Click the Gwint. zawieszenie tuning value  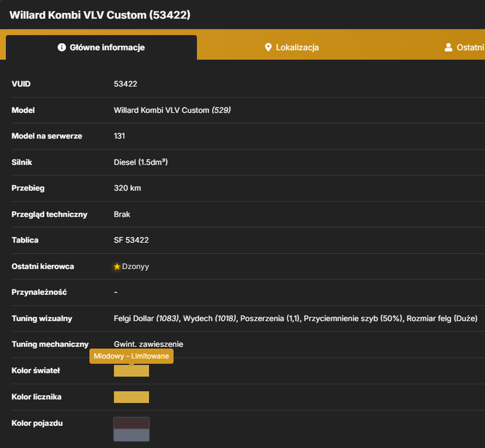(x=149, y=344)
